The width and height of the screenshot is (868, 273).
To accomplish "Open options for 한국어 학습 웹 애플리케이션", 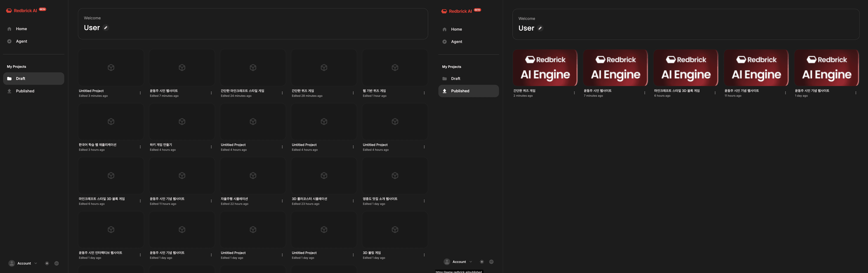I will (140, 147).
